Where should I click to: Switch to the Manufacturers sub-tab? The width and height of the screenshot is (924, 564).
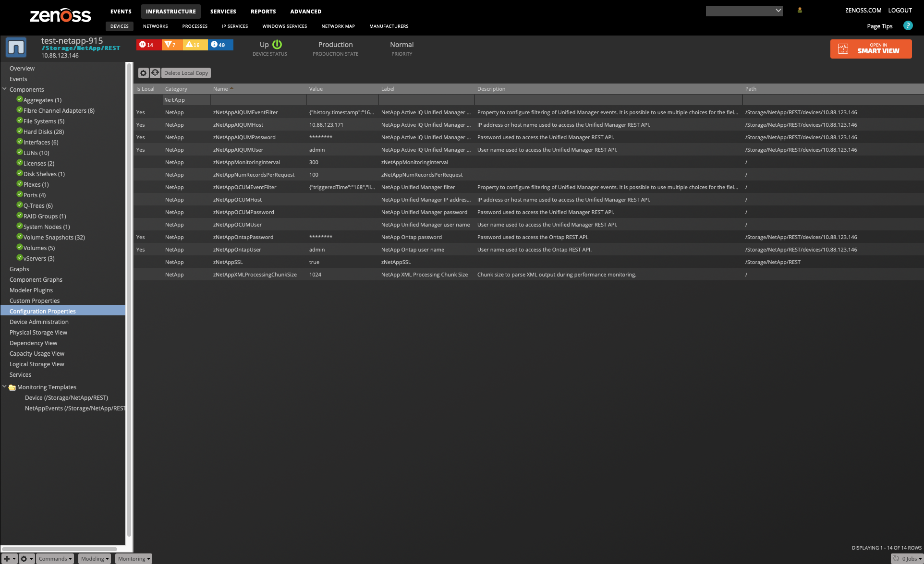point(389,26)
